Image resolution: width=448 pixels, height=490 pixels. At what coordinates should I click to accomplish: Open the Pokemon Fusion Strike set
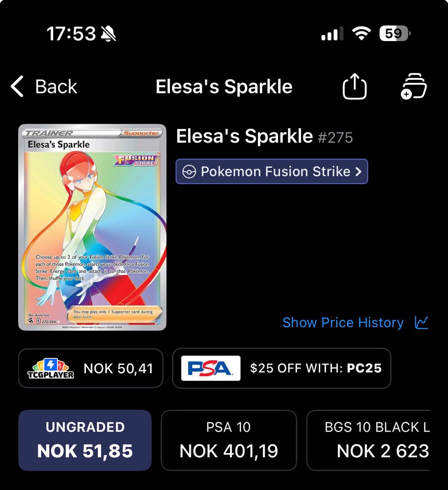[272, 171]
